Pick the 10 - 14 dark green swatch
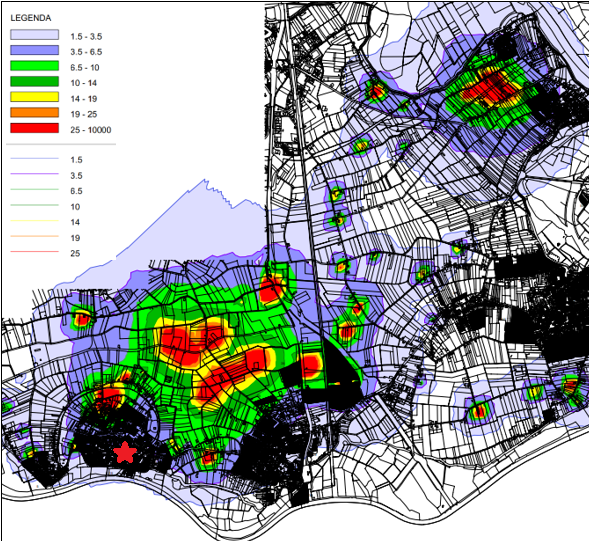589x541 pixels. [x=35, y=82]
